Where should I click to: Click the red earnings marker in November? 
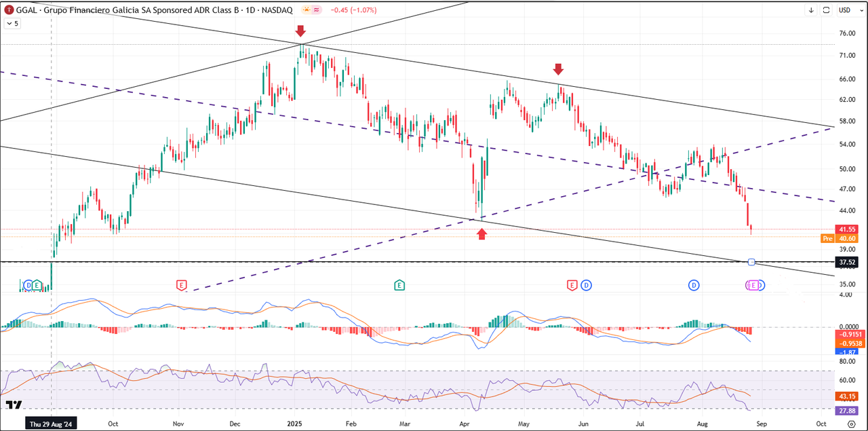click(x=181, y=285)
